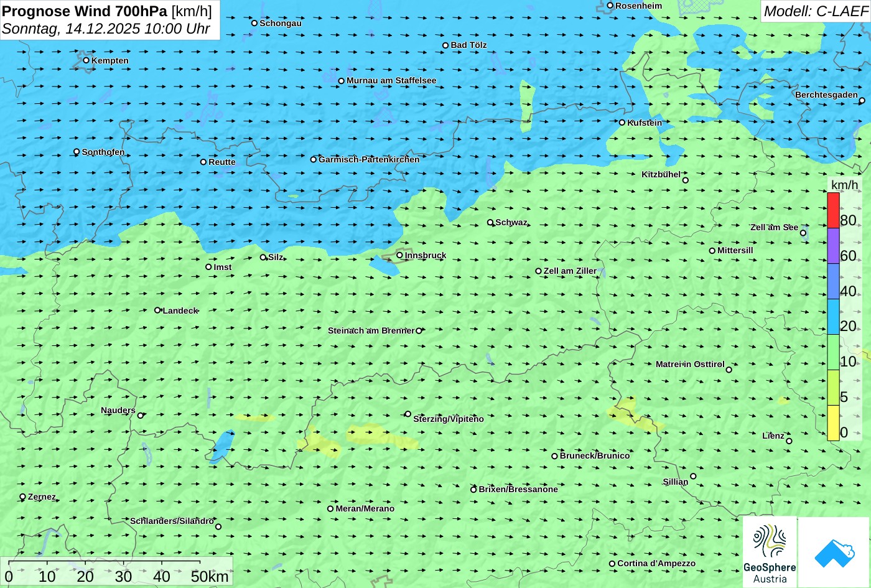The height and width of the screenshot is (588, 871).
Task: Click the 'Reutte' label
Action: click(222, 162)
